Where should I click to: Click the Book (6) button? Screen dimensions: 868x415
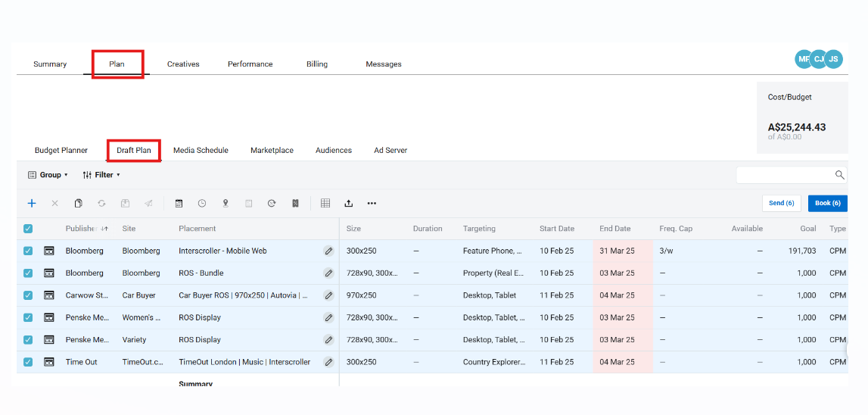click(x=827, y=203)
